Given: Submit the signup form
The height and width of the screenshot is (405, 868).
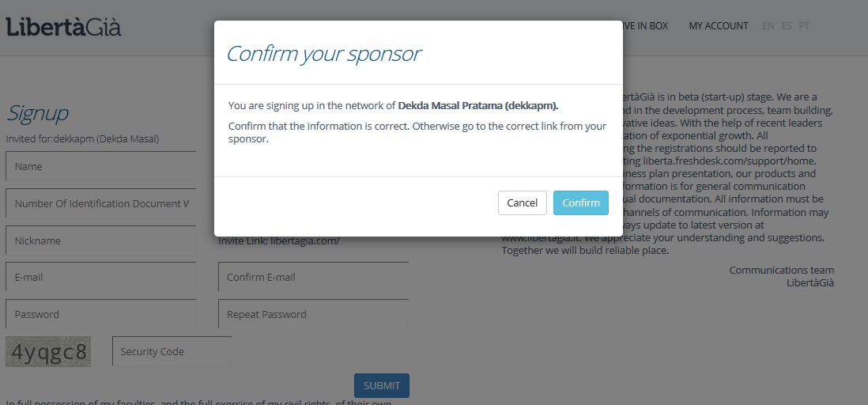Looking at the screenshot, I should pyautogui.click(x=381, y=385).
